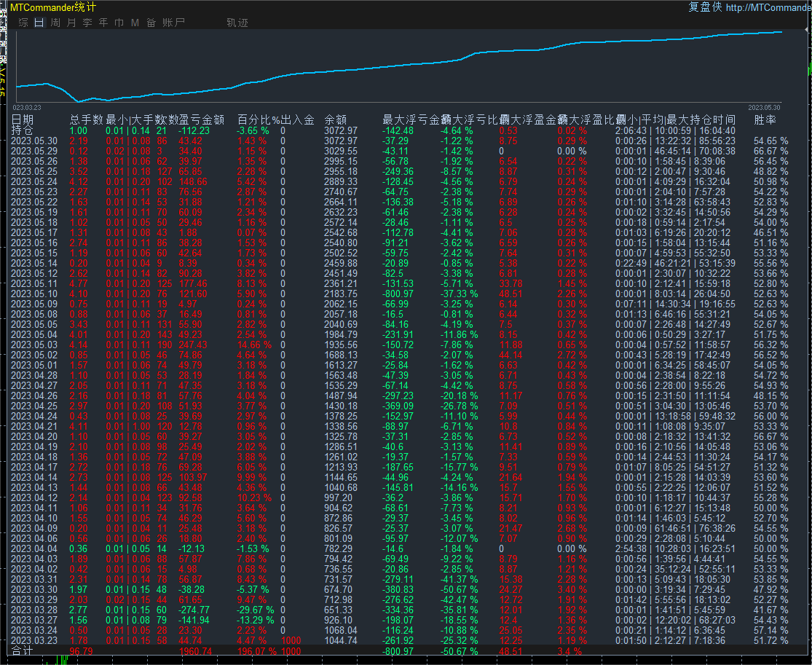
Task: Show the 轨迹 trajectory view
Action: 237,23
